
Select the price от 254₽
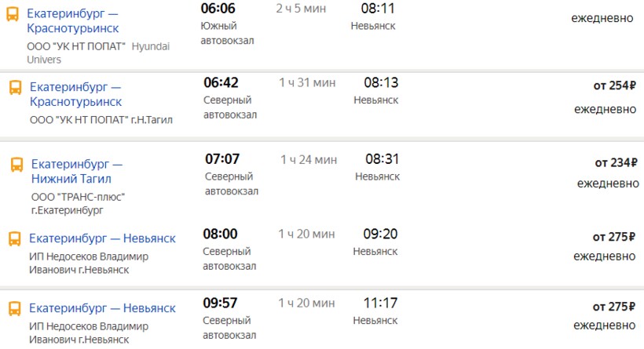614,86
